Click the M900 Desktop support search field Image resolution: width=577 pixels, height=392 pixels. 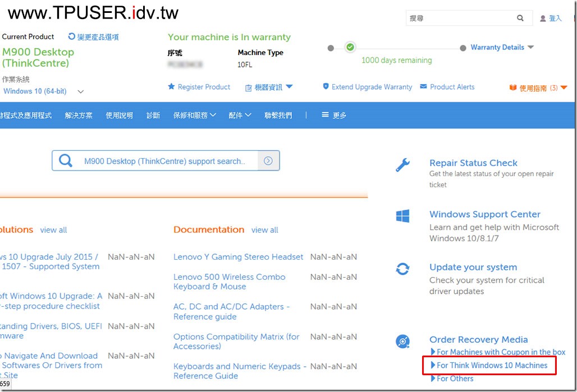[164, 161]
